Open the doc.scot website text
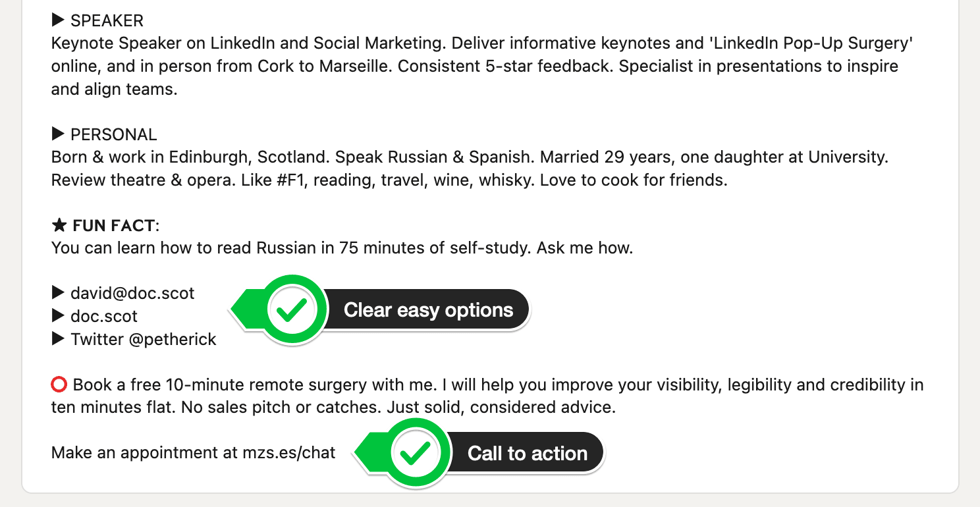This screenshot has width=980, height=507. pyautogui.click(x=104, y=316)
